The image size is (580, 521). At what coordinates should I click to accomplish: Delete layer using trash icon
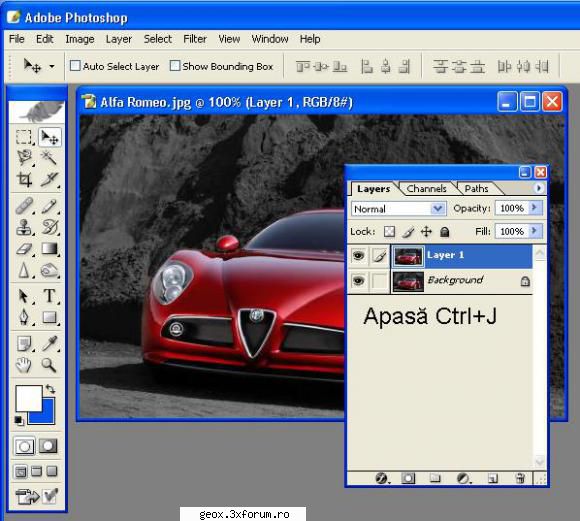520,478
